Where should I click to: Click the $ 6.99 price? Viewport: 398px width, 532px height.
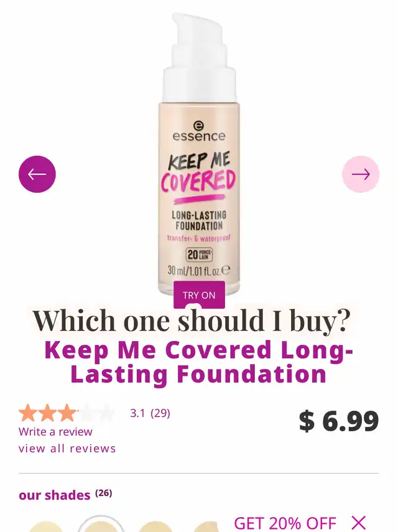point(339,421)
